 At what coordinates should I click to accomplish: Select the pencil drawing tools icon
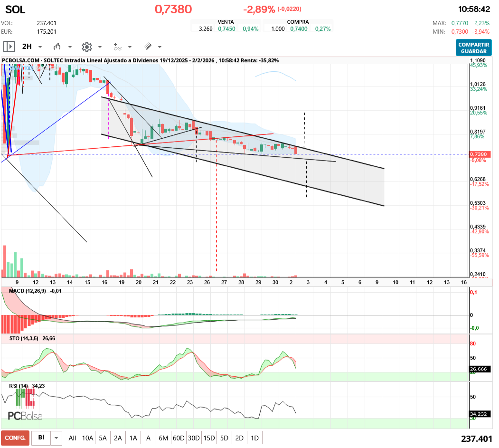(x=148, y=47)
